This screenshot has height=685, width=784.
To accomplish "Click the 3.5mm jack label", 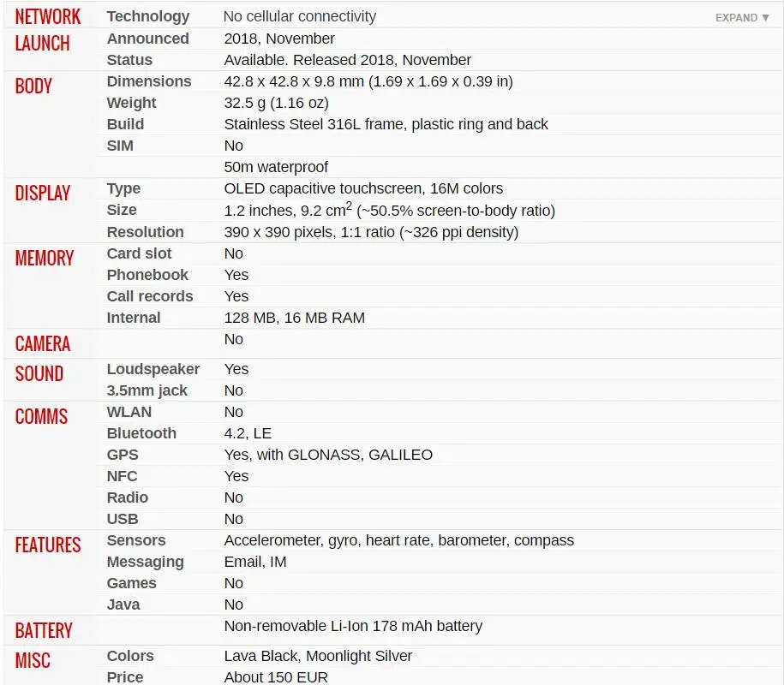I will 147,390.
